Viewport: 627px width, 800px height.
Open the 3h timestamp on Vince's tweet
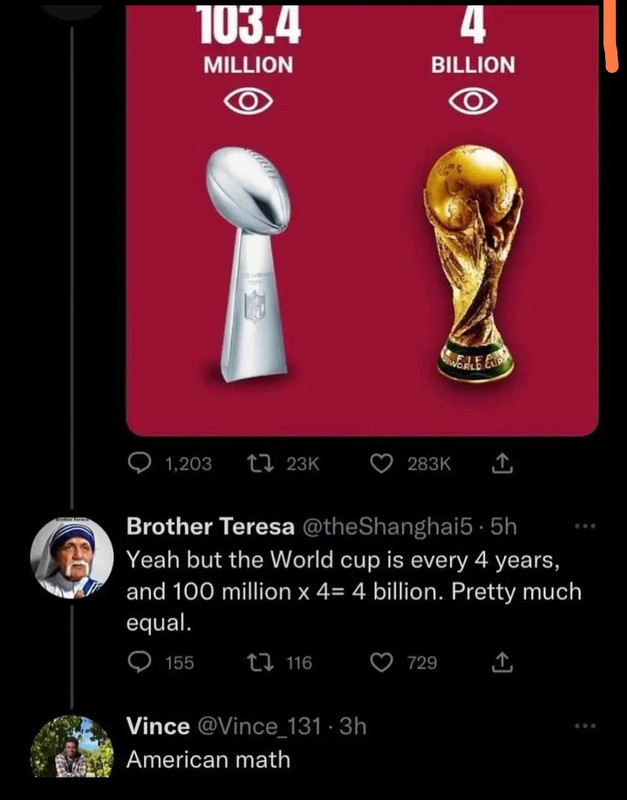(x=353, y=726)
